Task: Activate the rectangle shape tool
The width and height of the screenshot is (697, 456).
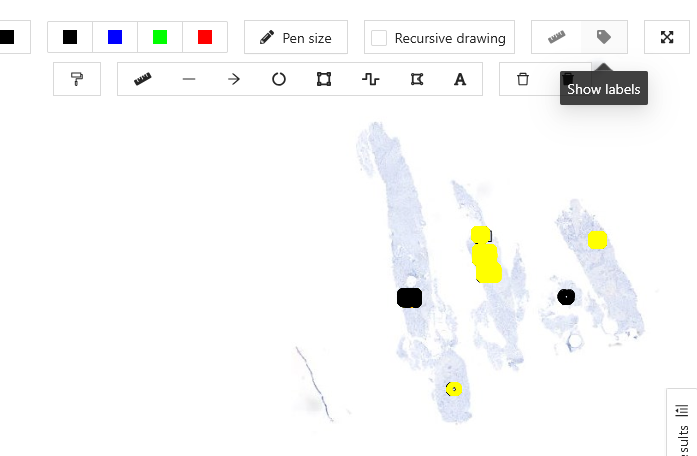Action: pyautogui.click(x=324, y=79)
